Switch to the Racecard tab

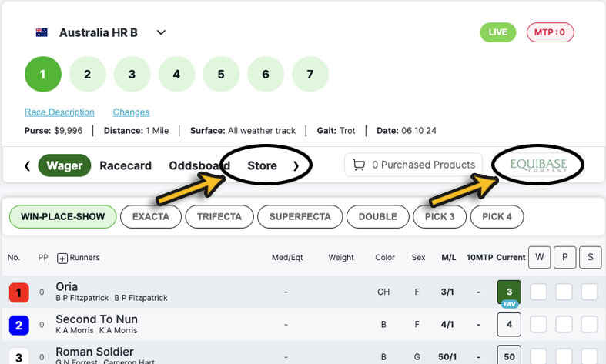(126, 165)
